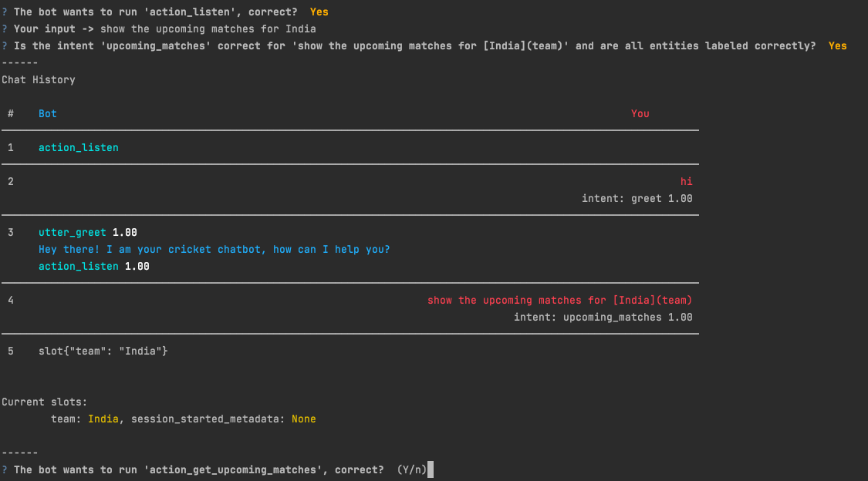
Task: Click 'action_listen 1.00' in row 3
Action: pos(94,266)
